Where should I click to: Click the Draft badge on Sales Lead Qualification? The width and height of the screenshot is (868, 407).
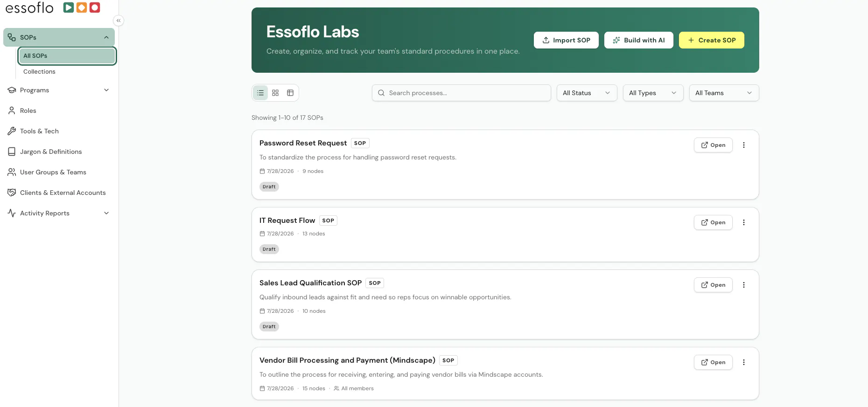269,326
